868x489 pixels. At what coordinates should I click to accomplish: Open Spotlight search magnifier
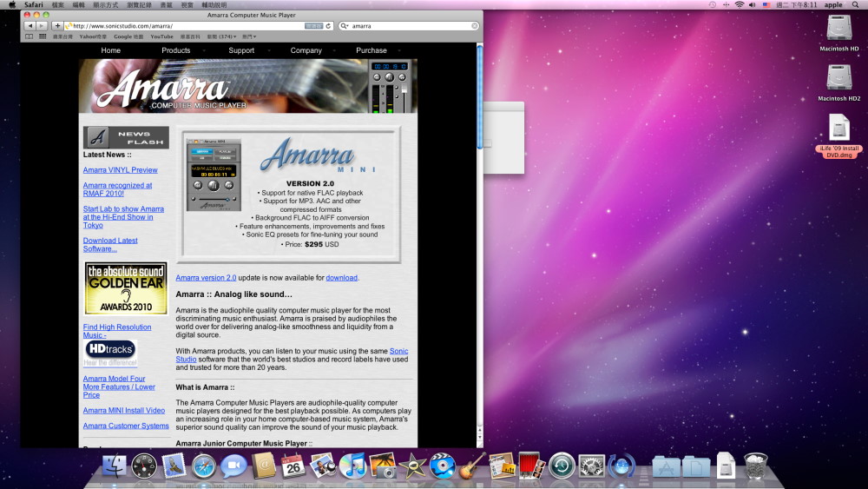[853, 4]
